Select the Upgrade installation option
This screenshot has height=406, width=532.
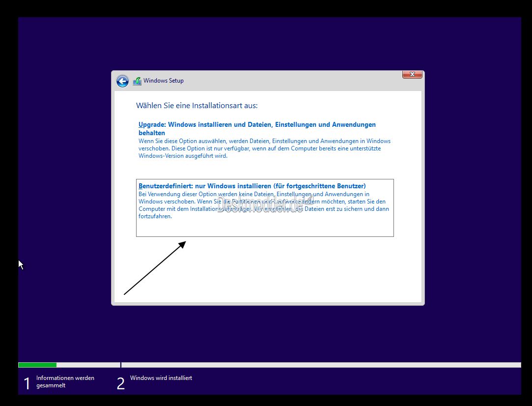256,128
